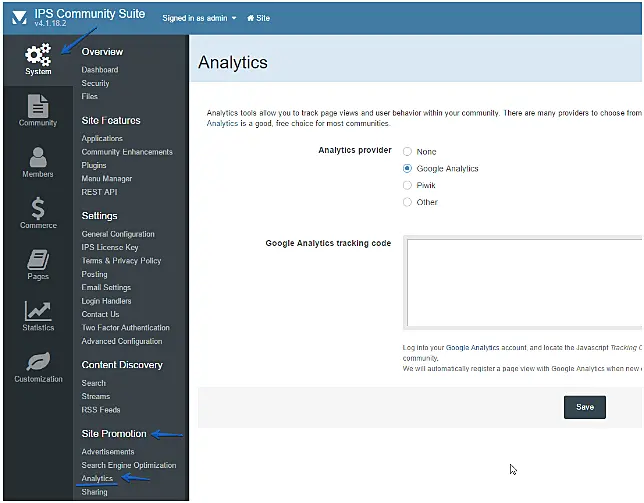Select Google Analytics radio button
Screen dimensions: 644x503
click(407, 168)
